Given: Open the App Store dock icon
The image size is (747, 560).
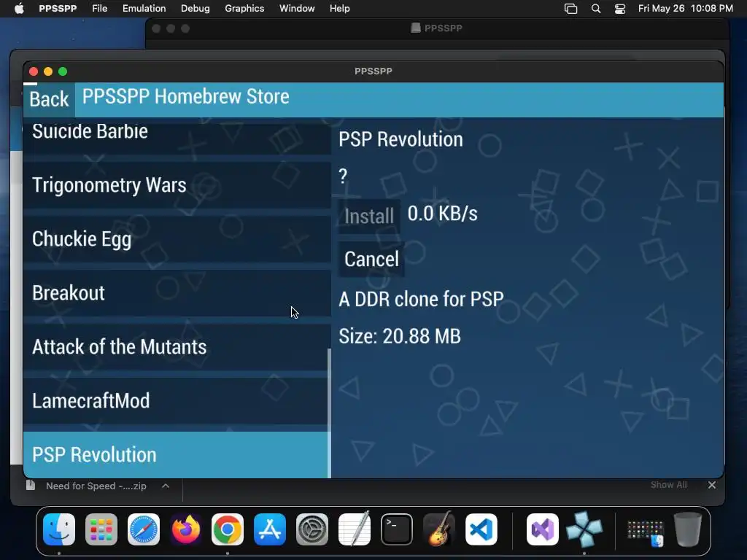Looking at the screenshot, I should 270,529.
